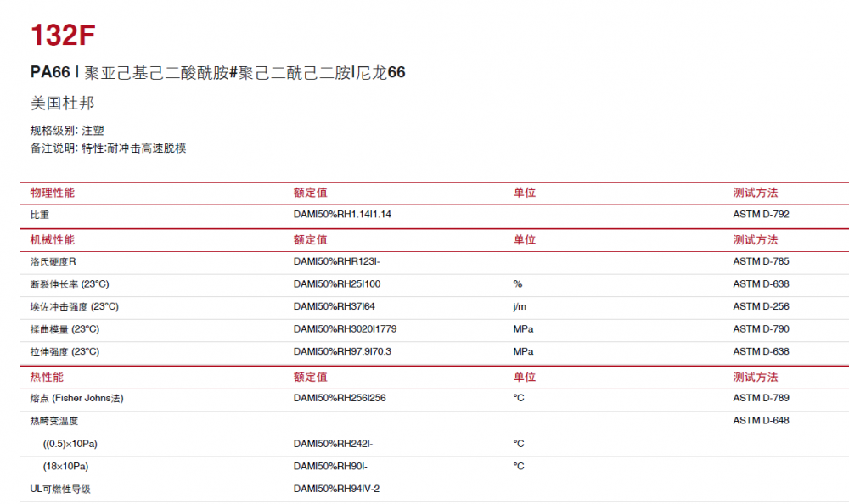This screenshot has height=504, width=849.
Task: Click the 断裂伸长率 (23°C) row label
Action: point(70,284)
